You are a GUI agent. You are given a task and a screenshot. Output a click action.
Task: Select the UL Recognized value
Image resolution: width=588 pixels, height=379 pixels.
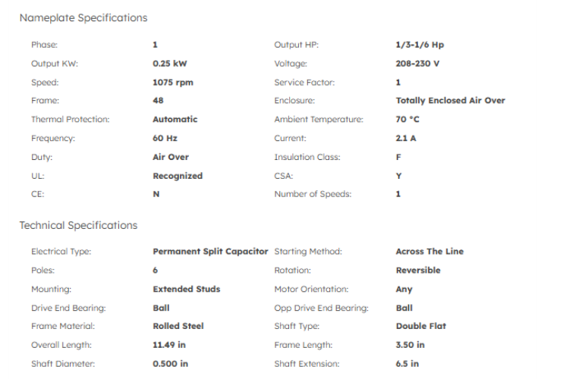pyautogui.click(x=178, y=176)
